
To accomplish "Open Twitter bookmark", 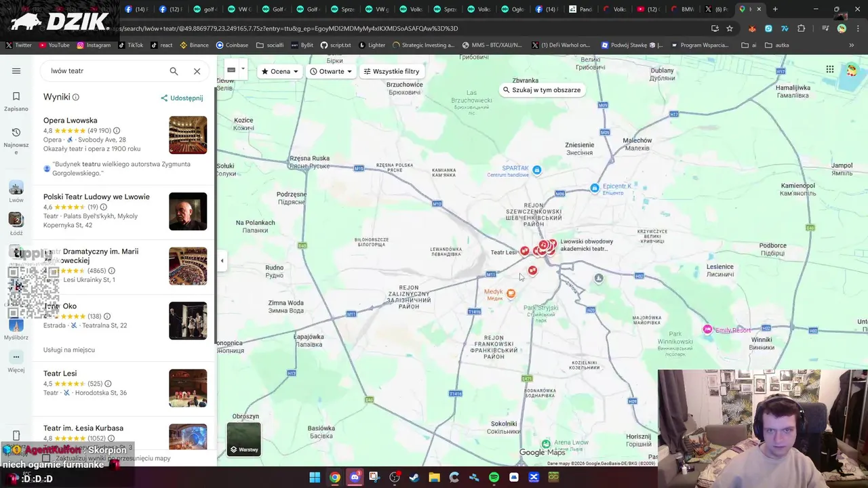I will [x=19, y=45].
